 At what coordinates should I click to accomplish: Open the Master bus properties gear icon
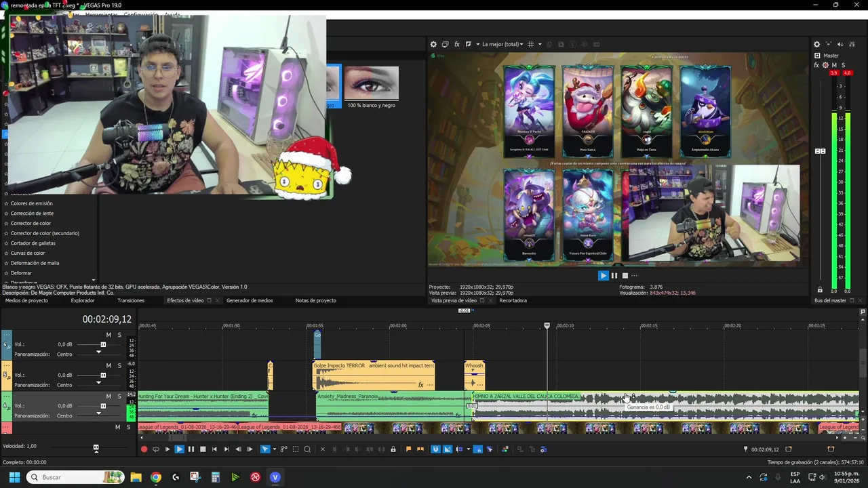(x=817, y=44)
